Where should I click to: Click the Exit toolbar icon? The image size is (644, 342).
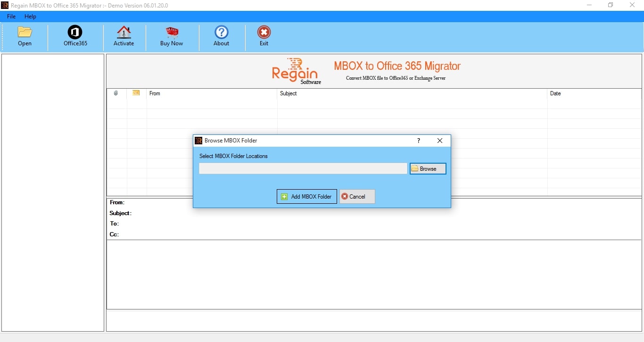(x=264, y=33)
